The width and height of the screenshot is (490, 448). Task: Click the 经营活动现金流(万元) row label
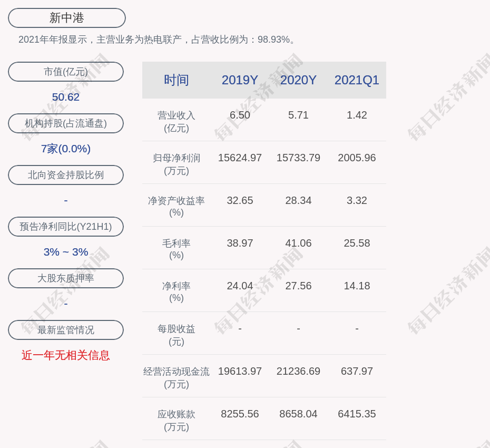pyautogui.click(x=177, y=378)
